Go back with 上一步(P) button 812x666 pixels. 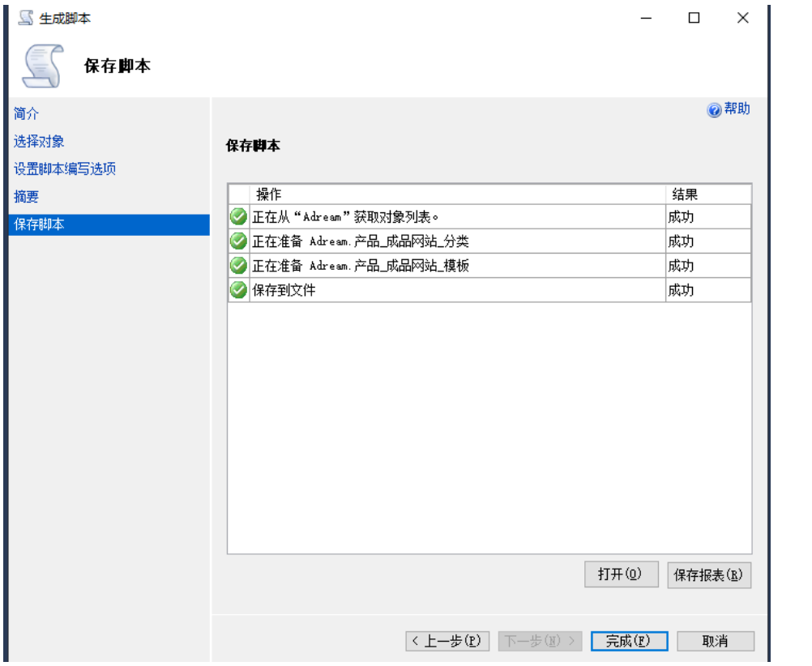pos(447,641)
